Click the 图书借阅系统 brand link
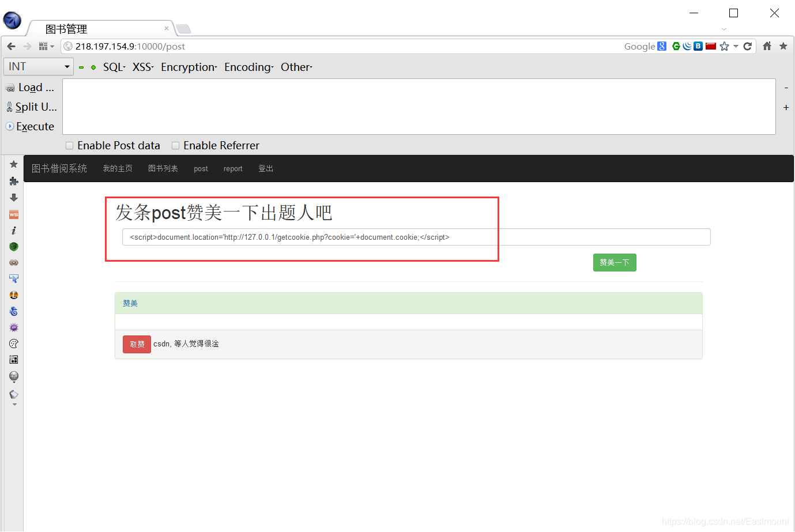The height and width of the screenshot is (532, 795). (x=59, y=168)
